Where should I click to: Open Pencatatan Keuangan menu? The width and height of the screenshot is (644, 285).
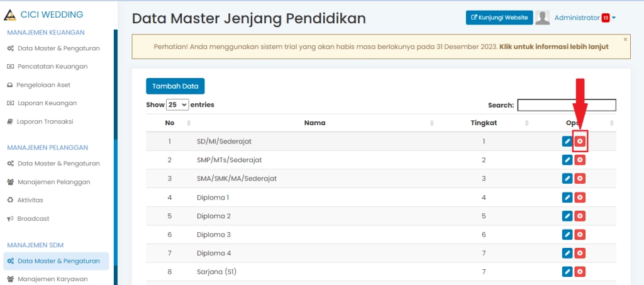pyautogui.click(x=48, y=66)
